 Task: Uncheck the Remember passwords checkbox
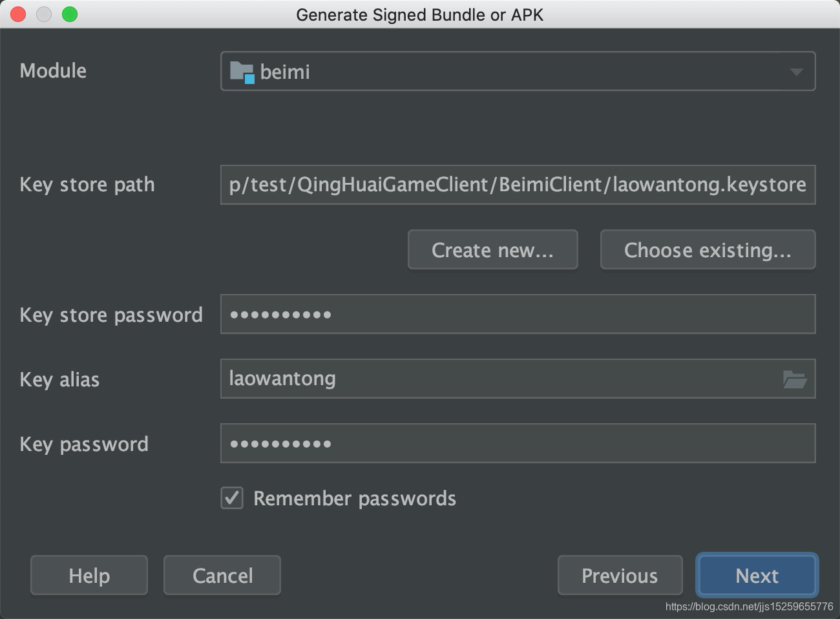[x=232, y=498]
